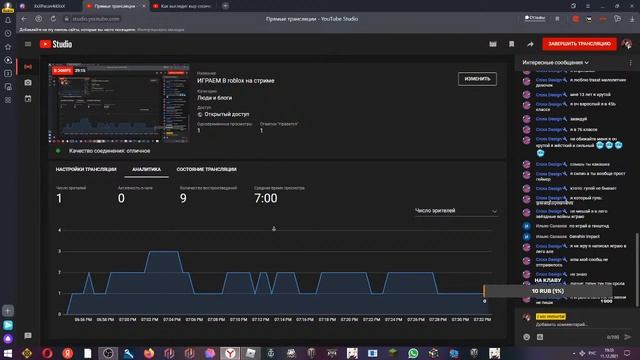The height and width of the screenshot is (360, 640).
Task: Click the live stream preview thumbnail
Action: (119, 103)
